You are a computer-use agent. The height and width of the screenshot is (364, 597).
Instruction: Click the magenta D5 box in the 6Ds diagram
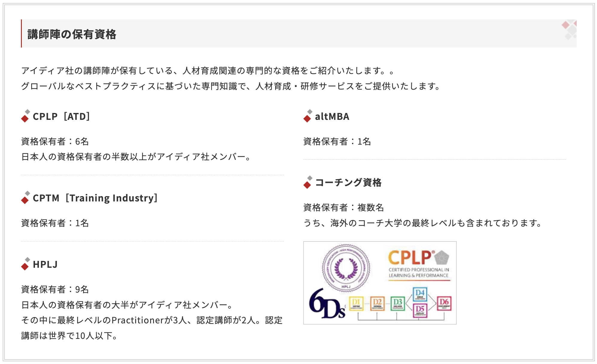[420, 311]
